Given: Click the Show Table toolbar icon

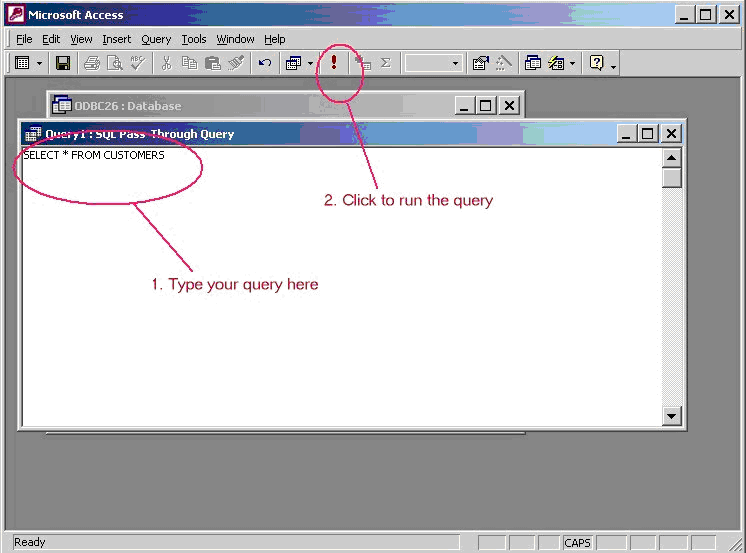Looking at the screenshot, I should pyautogui.click(x=363, y=63).
